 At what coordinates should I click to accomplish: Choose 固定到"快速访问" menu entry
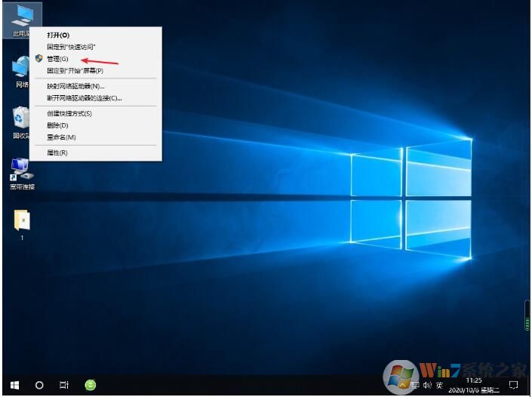[95, 47]
